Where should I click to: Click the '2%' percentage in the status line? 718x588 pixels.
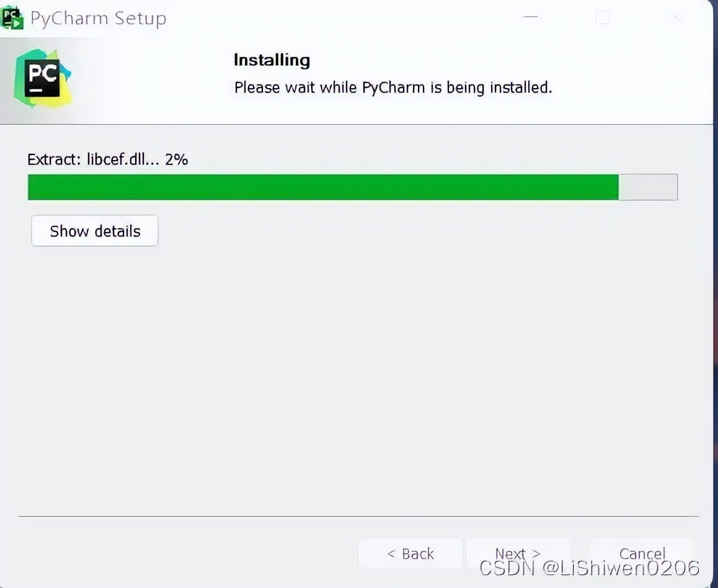pyautogui.click(x=177, y=159)
